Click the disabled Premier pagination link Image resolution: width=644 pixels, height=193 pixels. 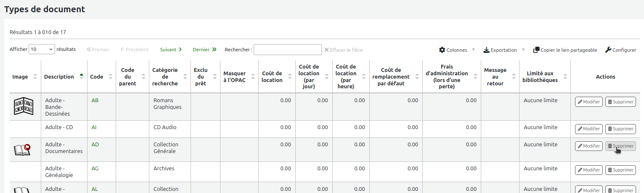pos(98,50)
